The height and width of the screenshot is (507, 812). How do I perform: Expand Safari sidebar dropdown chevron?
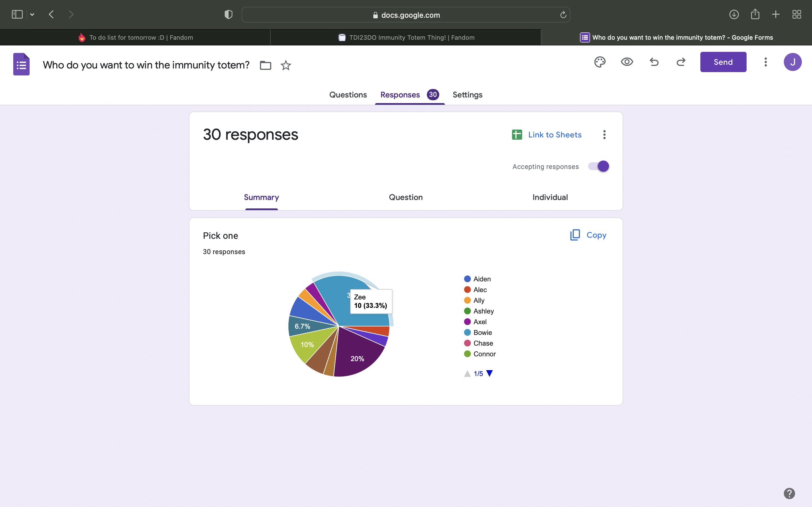[x=32, y=14]
